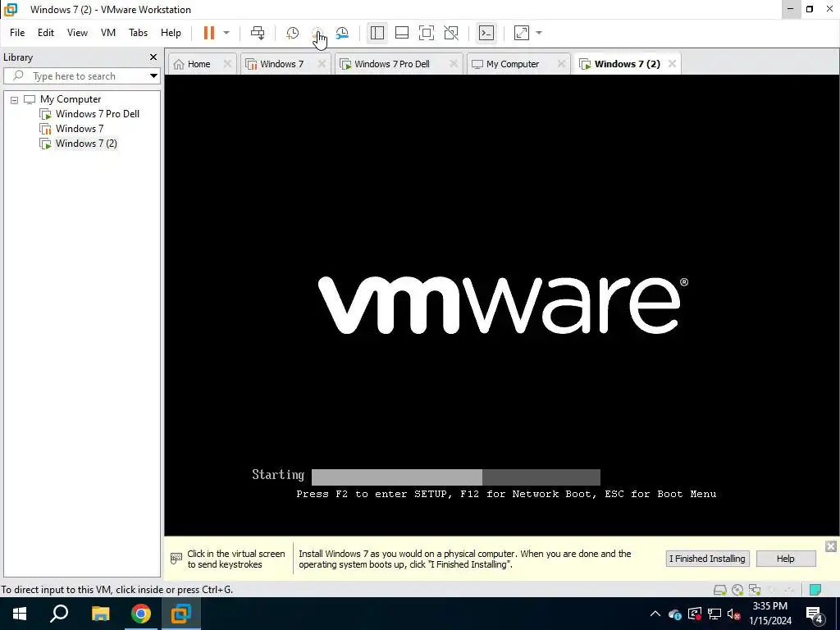Select My Computer in the library tree
Image resolution: width=840 pixels, height=630 pixels.
[x=71, y=99]
